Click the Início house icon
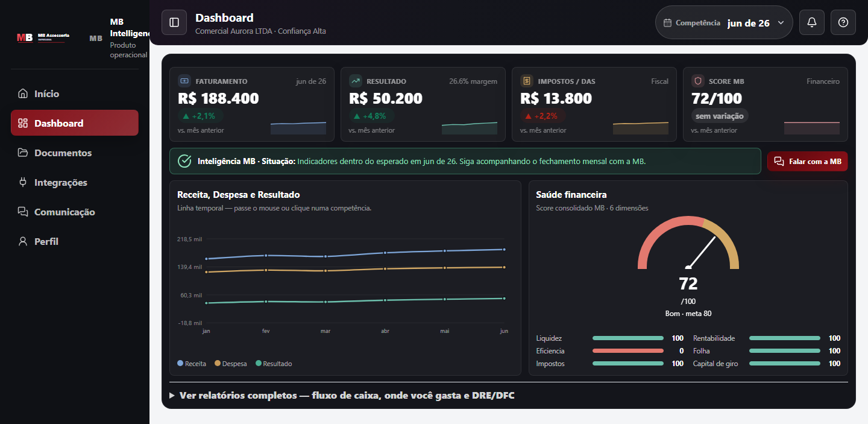This screenshot has width=868, height=424. (23, 93)
